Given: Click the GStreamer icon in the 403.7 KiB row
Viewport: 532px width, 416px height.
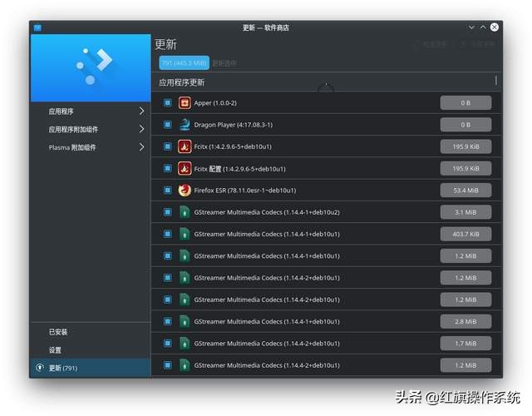Looking at the screenshot, I should (x=185, y=234).
